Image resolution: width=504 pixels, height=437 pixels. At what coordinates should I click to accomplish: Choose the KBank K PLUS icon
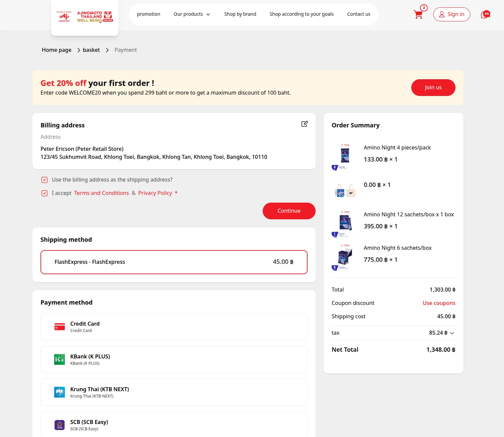[60, 359]
